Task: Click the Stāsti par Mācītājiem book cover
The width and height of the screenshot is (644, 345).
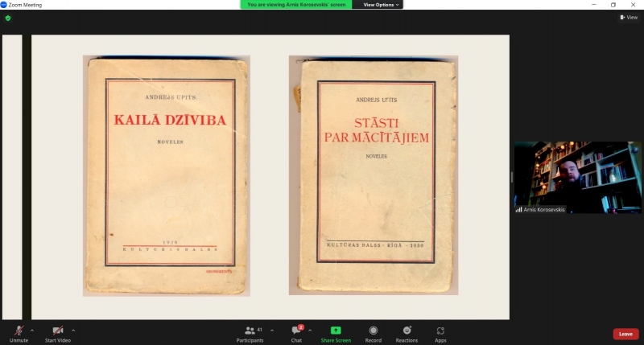Action: (x=374, y=175)
